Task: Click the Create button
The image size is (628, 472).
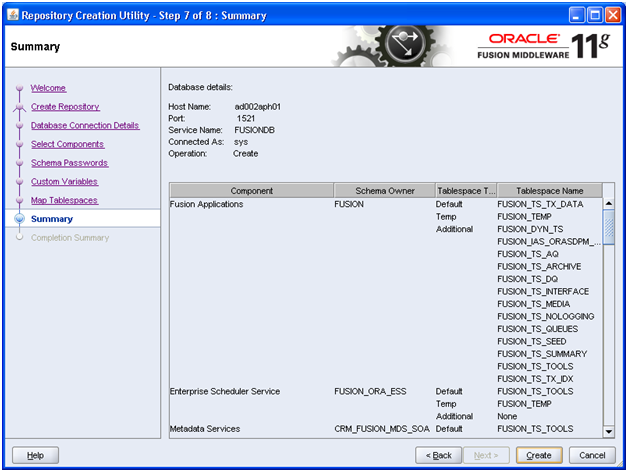Action: [x=539, y=455]
